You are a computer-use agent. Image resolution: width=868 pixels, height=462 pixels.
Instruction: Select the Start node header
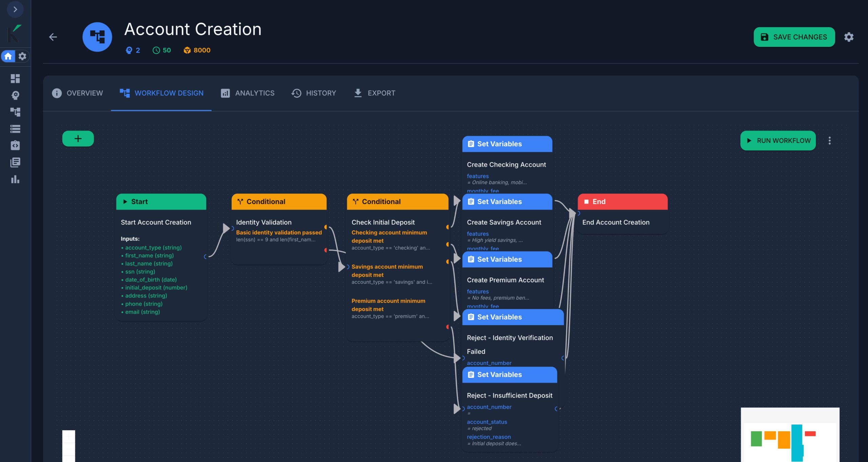click(161, 201)
